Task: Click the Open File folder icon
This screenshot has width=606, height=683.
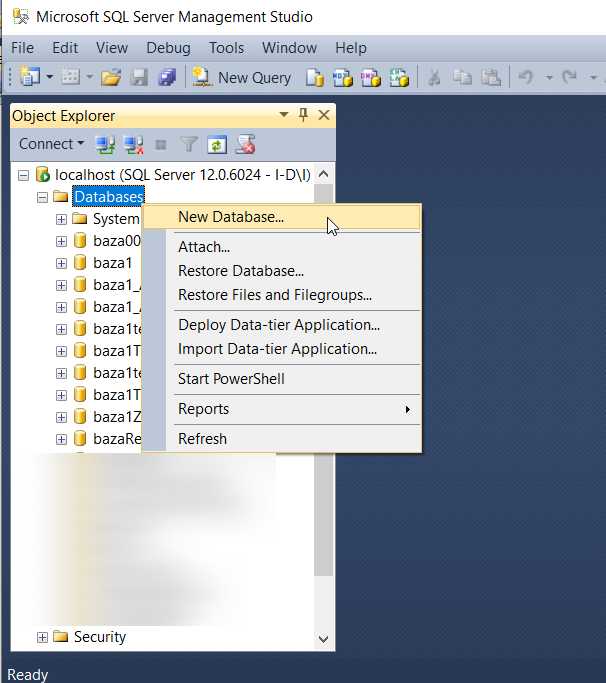Action: pyautogui.click(x=111, y=77)
